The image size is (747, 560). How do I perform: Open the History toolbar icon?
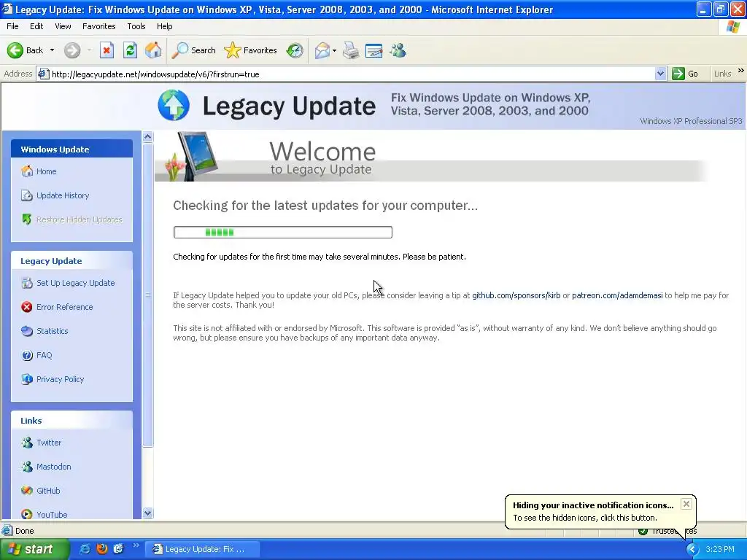(295, 50)
